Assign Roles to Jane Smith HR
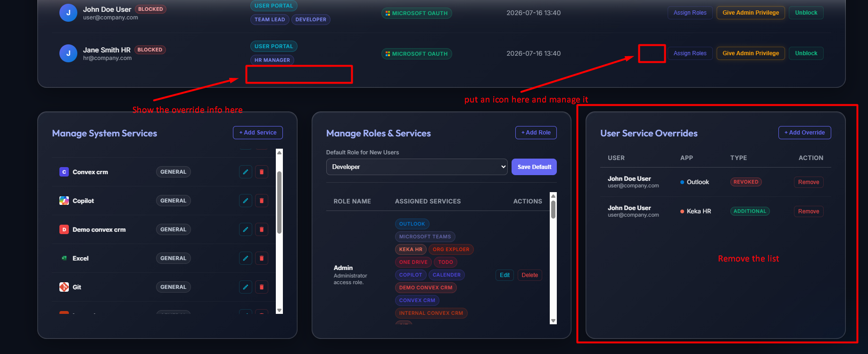Screen dimensions: 868x354 click(x=690, y=53)
